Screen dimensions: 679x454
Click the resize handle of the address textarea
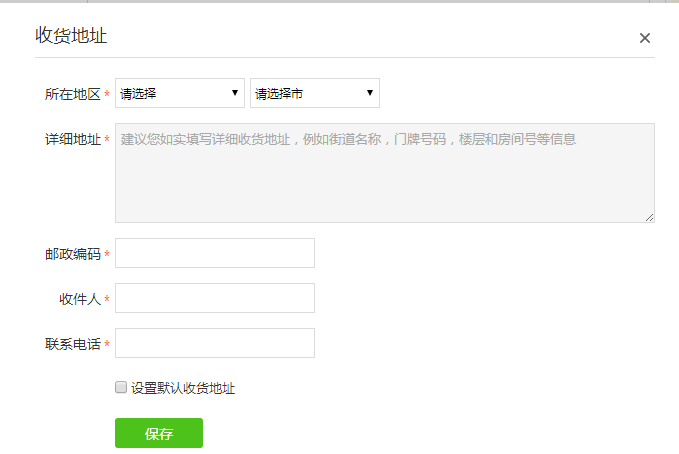pyautogui.click(x=649, y=216)
